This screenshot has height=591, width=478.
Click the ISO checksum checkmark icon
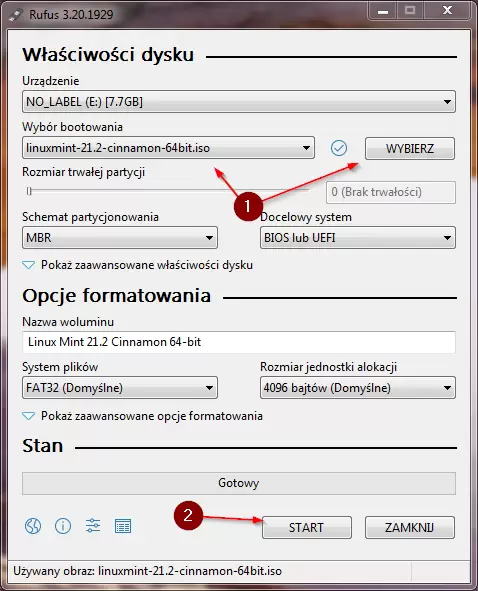[339, 148]
